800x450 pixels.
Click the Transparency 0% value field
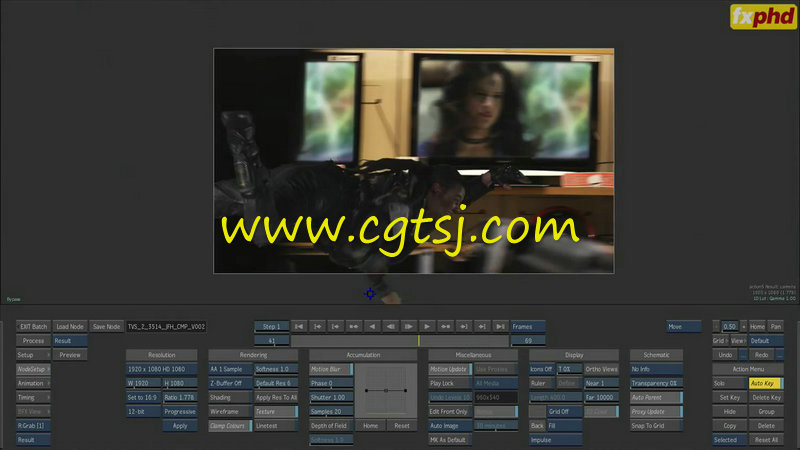pyautogui.click(x=656, y=383)
